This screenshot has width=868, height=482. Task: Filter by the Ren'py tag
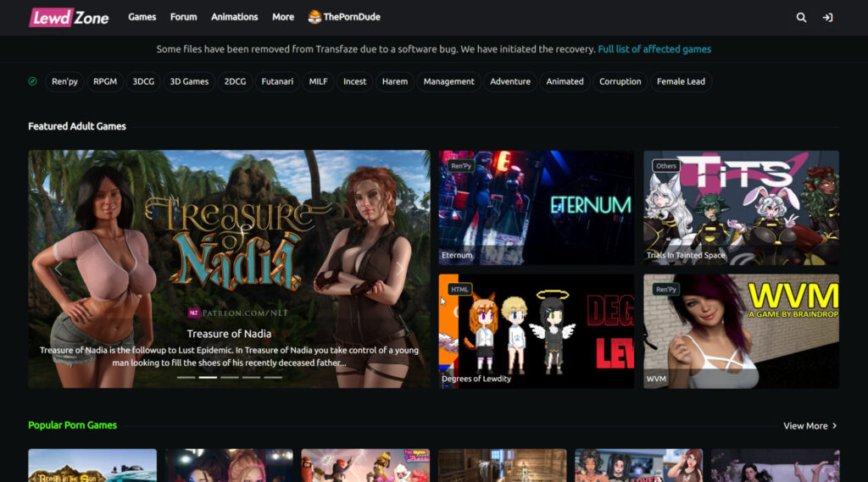[64, 81]
